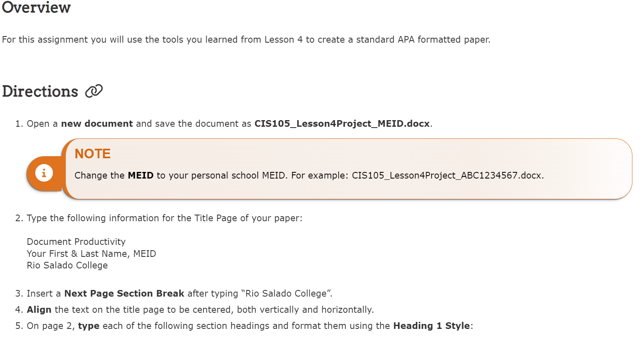The width and height of the screenshot is (644, 343).
Task: Click the example filename CIS105_Lesson4Project_ABC1234567.docx
Action: tap(447, 176)
